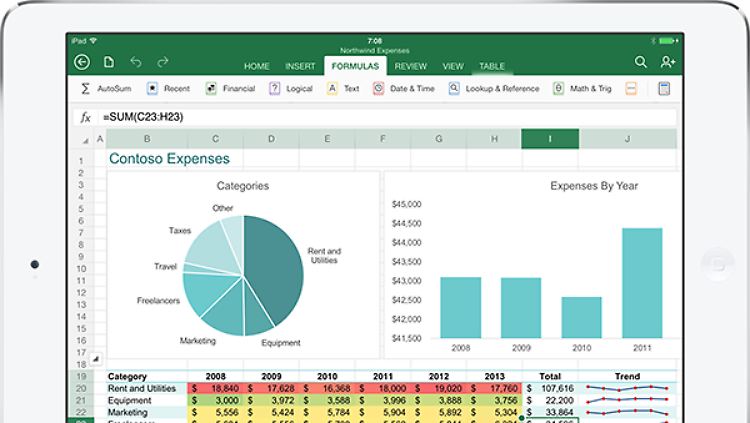Click the Expenses By Year chart title
This screenshot has height=423, width=750.
point(594,186)
